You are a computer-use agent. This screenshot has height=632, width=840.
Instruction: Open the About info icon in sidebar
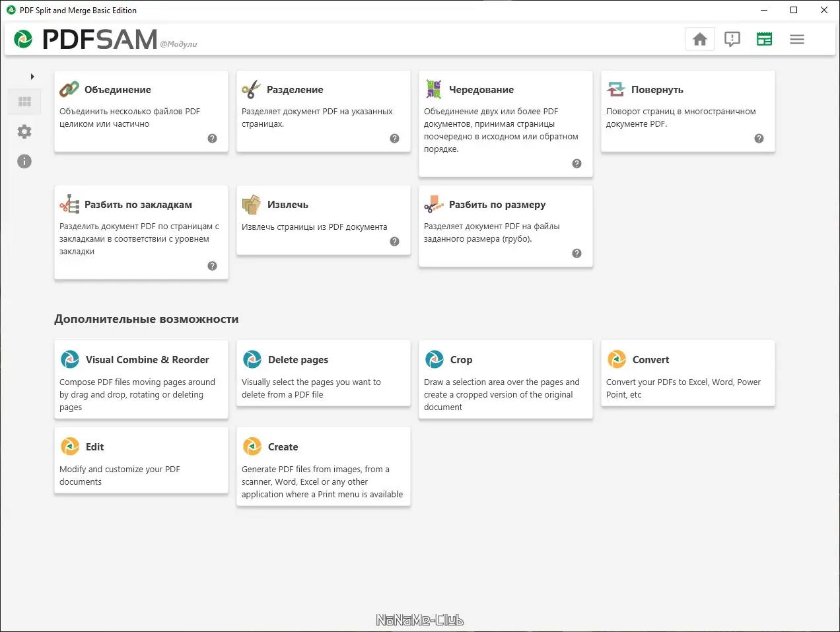(x=24, y=161)
